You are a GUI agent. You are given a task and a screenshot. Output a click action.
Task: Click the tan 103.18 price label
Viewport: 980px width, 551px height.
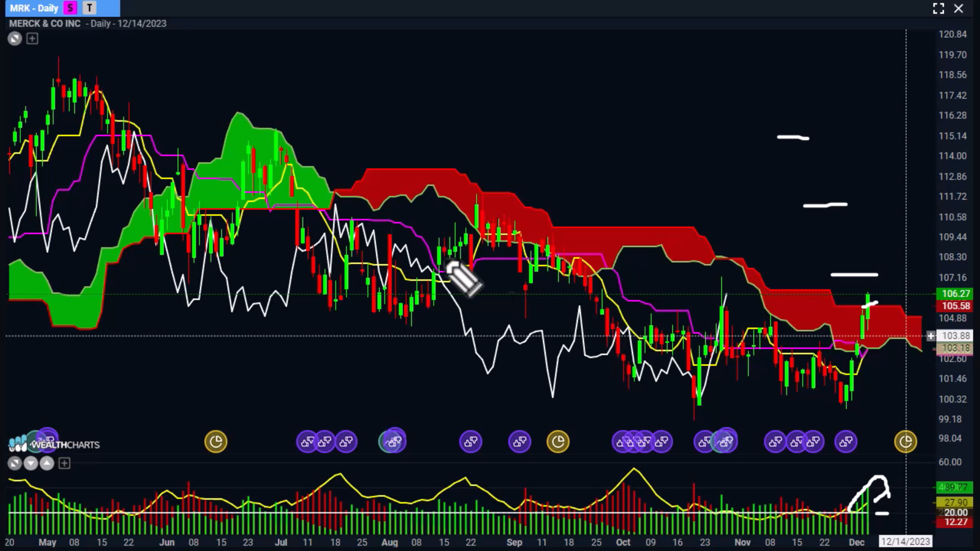click(955, 348)
